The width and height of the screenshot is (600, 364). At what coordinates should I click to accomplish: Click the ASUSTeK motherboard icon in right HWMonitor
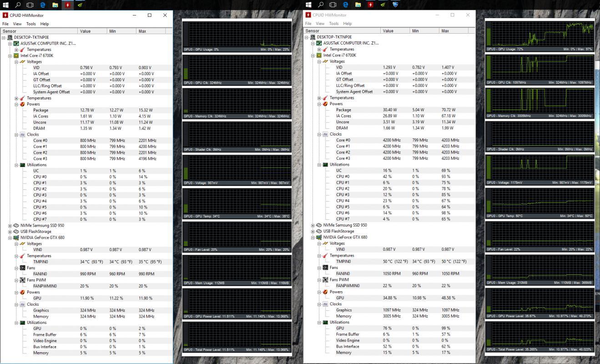319,43
